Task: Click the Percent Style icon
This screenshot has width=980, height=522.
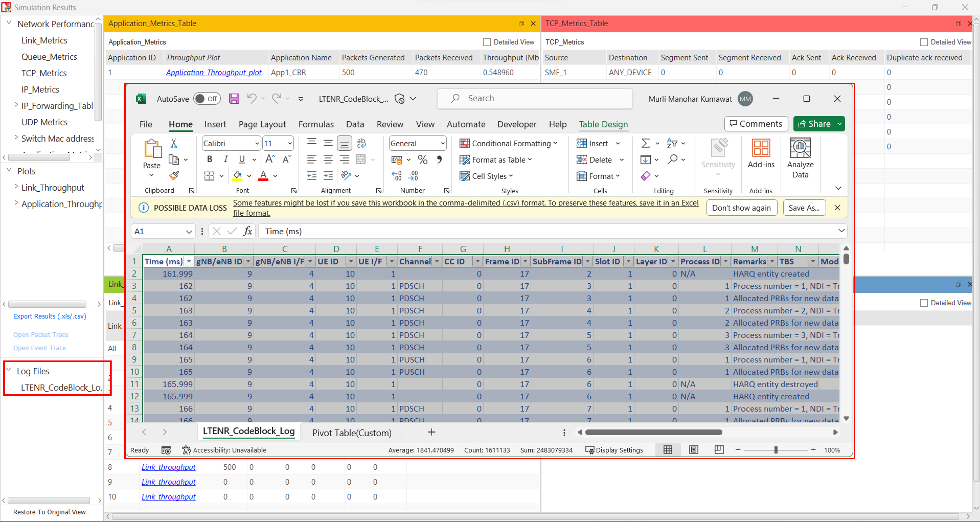Action: (x=422, y=160)
